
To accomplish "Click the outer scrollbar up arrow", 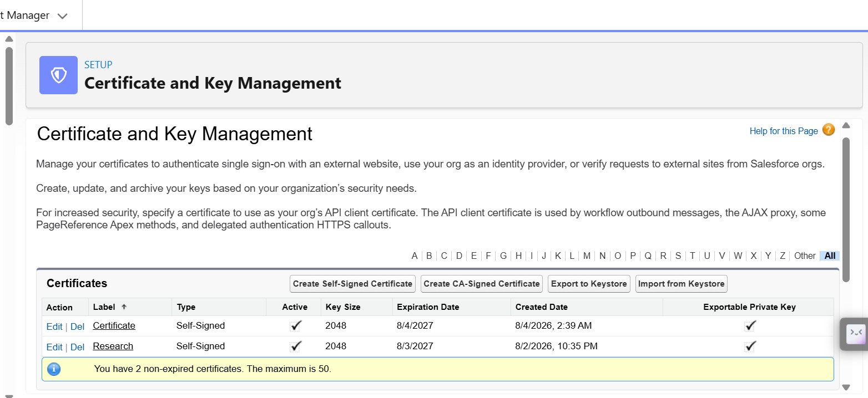I will (x=9, y=39).
